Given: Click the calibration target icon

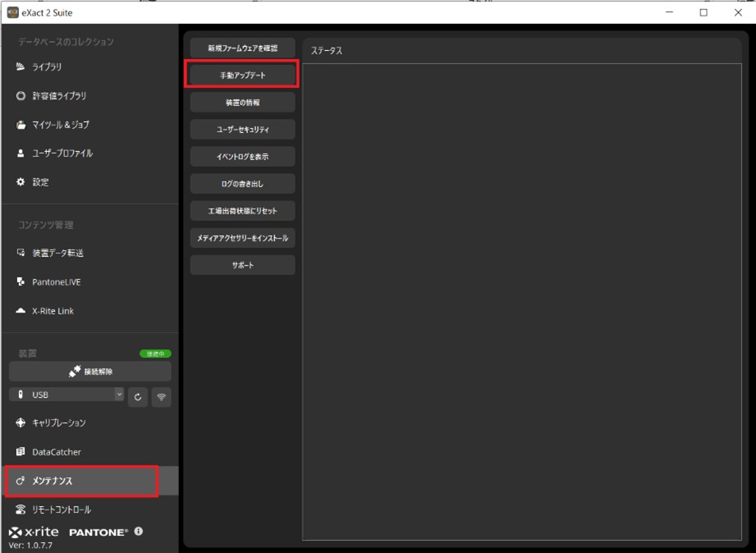Looking at the screenshot, I should point(21,423).
